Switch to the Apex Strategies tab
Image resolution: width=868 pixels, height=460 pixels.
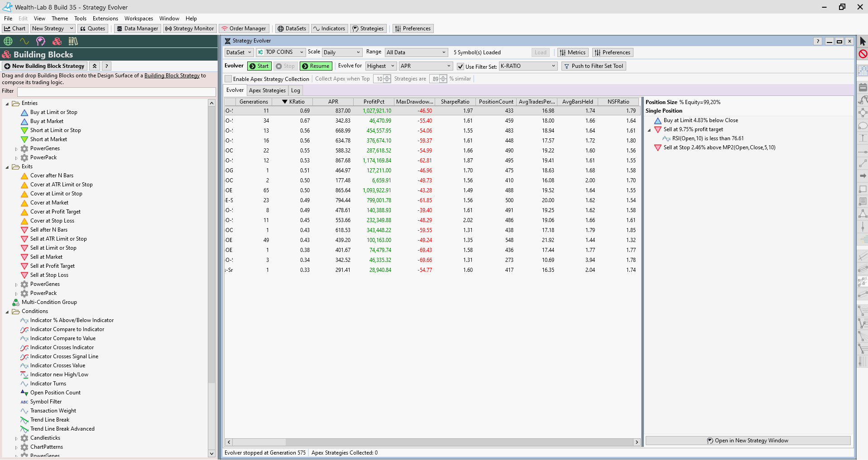point(267,90)
